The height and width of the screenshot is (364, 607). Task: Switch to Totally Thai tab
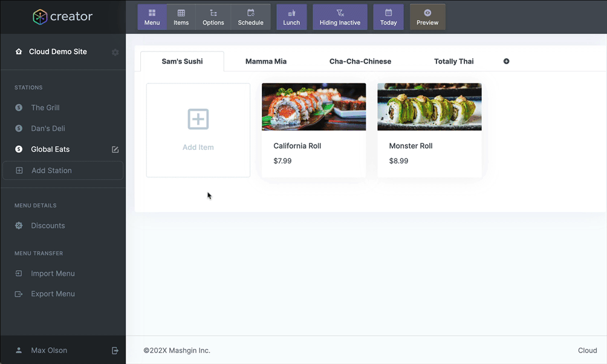pyautogui.click(x=453, y=61)
